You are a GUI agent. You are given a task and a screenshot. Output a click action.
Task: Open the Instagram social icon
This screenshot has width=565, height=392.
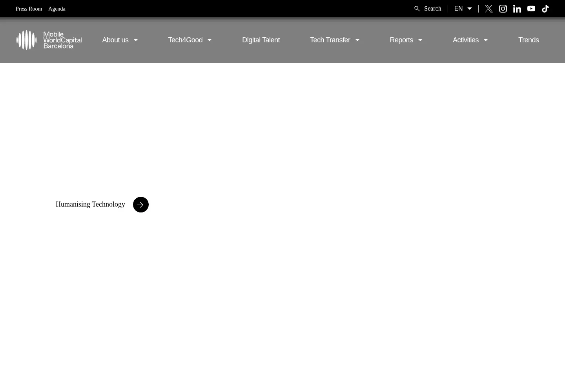point(503,9)
